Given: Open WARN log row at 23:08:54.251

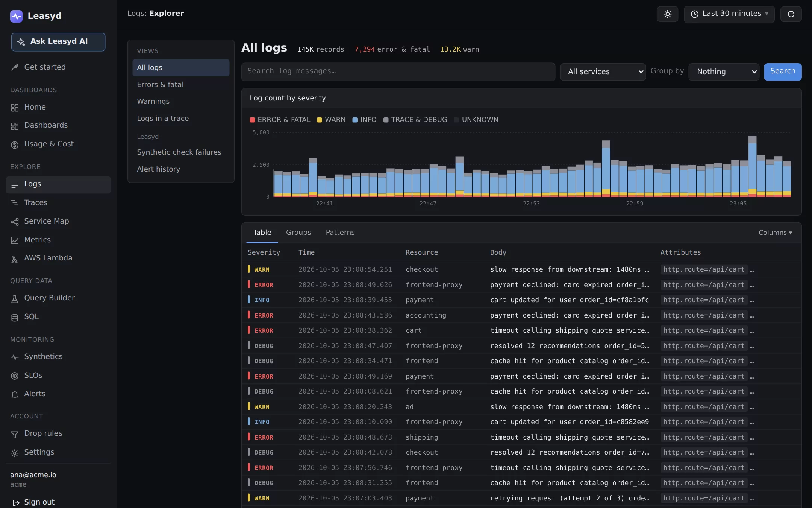Looking at the screenshot, I should pos(521,270).
